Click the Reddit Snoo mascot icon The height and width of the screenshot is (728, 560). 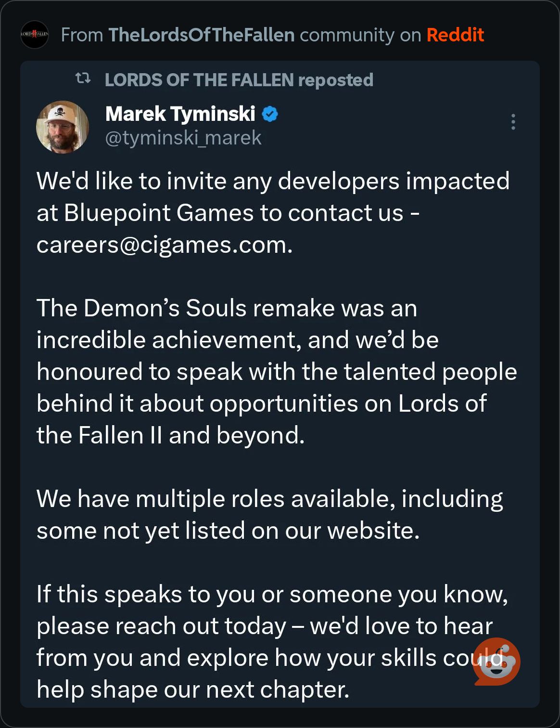[496, 662]
